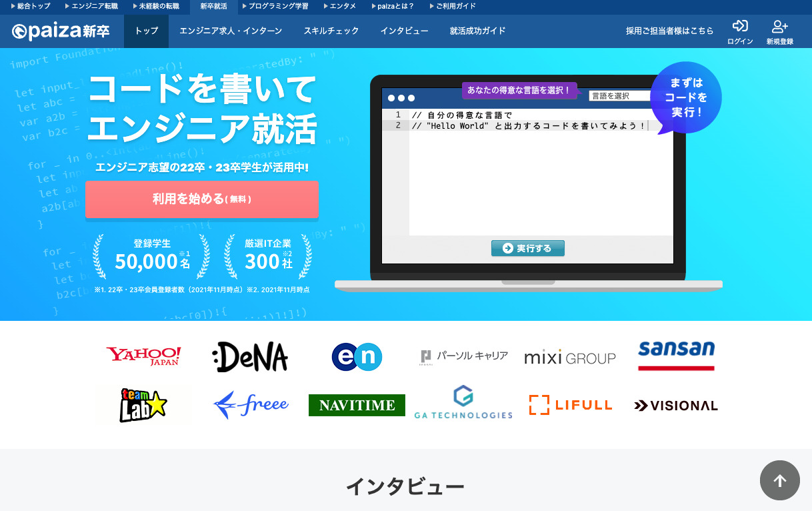Open the ご利用ガイド link

point(452,6)
